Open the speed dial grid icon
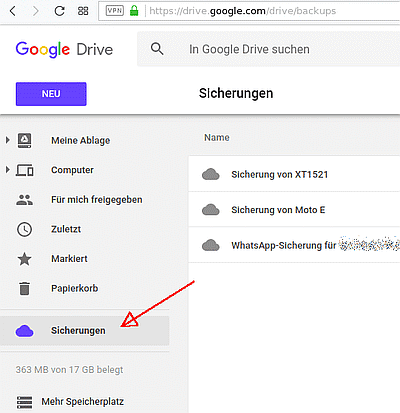Image resolution: width=400 pixels, height=413 pixels. 83,11
